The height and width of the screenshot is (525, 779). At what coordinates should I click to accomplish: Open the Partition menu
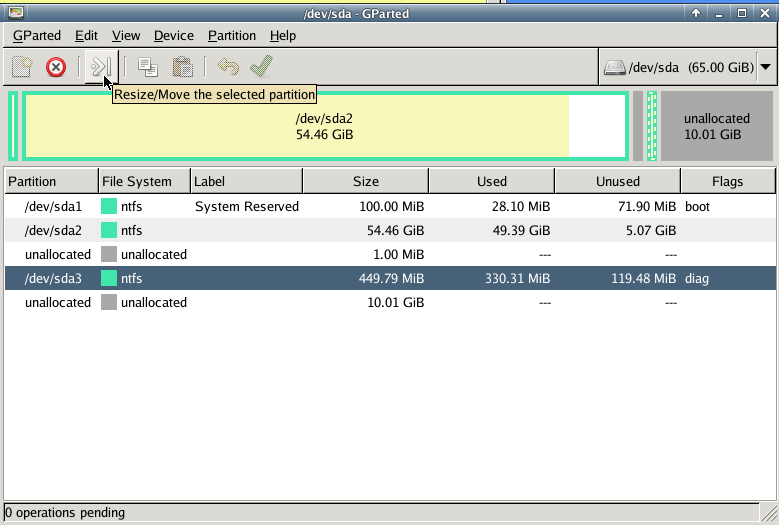(232, 35)
